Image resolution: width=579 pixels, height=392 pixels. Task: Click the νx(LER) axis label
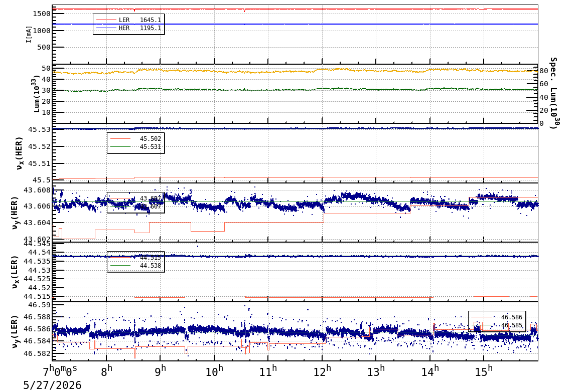point(15,272)
